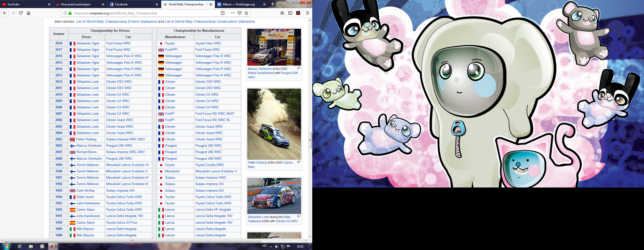Image resolution: width=644 pixels, height=250 pixels.
Task: Click the Citroën C4 rally car photo
Action: pos(274,196)
